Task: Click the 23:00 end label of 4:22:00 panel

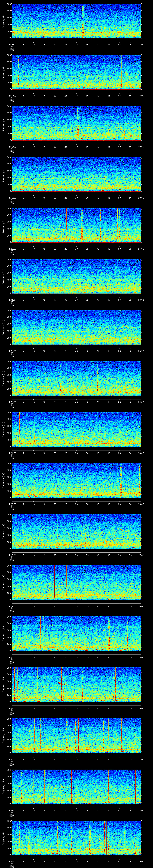Action: click(141, 351)
